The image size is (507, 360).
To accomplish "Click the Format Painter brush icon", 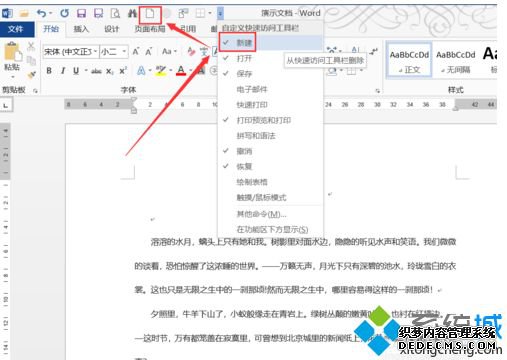I will point(31,75).
